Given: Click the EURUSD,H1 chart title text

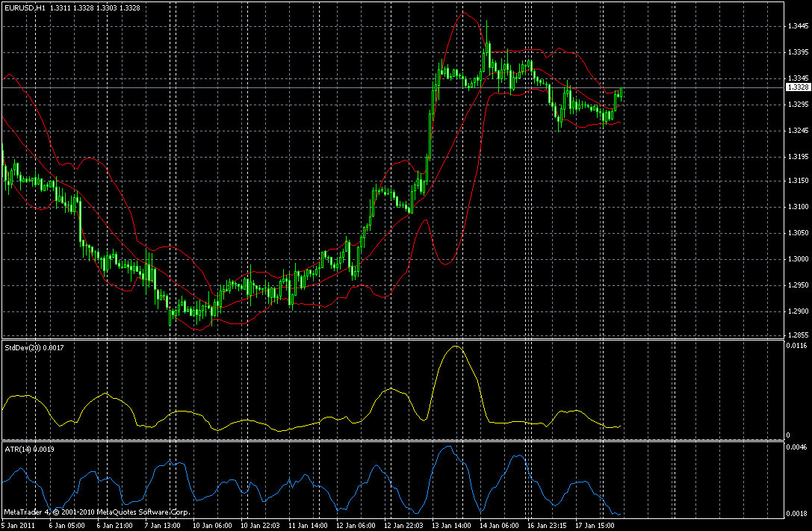Looking at the screenshot, I should tap(25, 8).
